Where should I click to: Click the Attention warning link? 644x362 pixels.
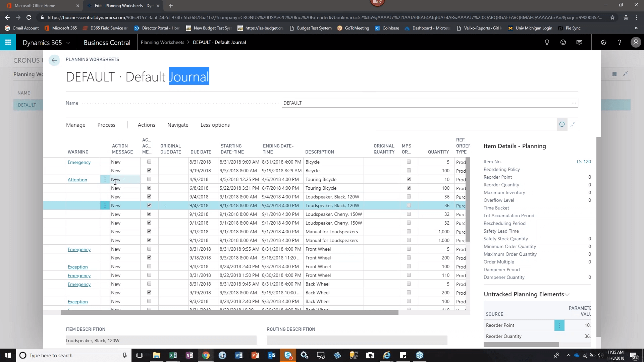click(77, 180)
